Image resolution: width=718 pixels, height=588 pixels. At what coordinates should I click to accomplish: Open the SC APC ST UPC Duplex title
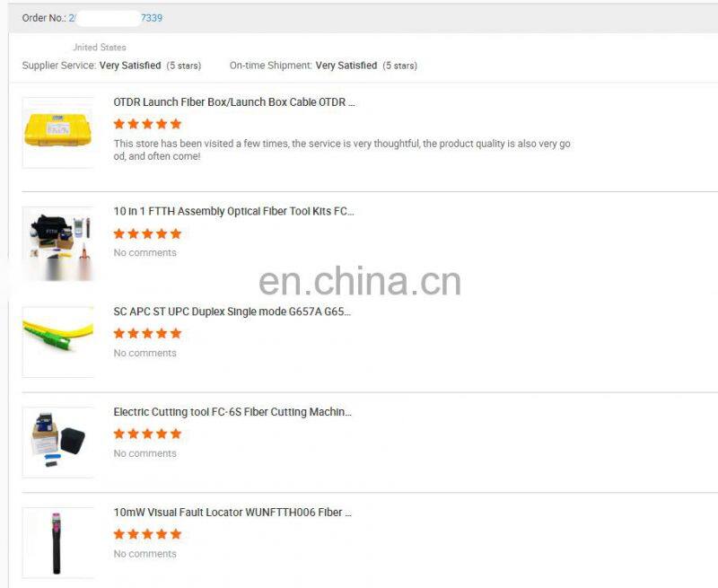coord(232,312)
